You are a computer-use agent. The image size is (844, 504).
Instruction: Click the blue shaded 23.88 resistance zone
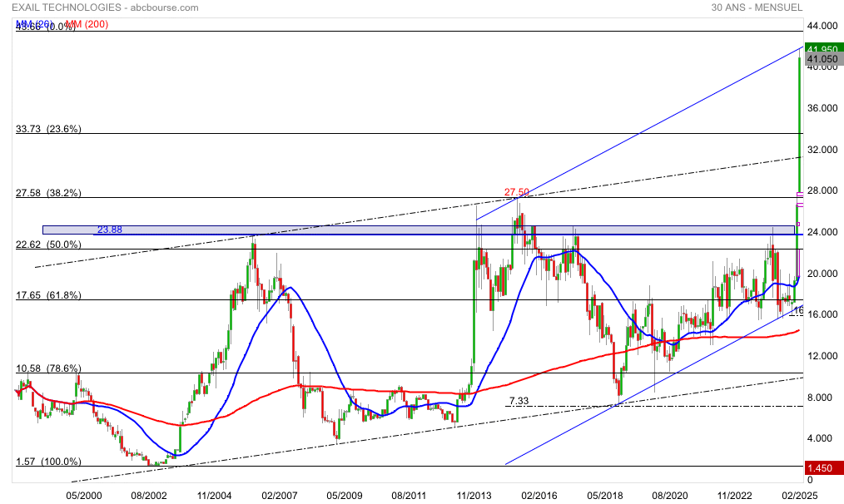(x=418, y=230)
